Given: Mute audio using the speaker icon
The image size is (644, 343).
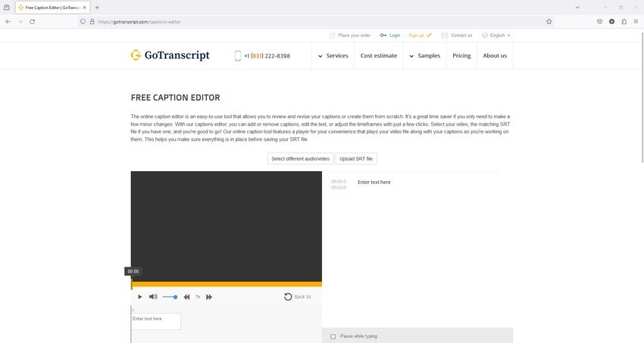Looking at the screenshot, I should (x=153, y=297).
